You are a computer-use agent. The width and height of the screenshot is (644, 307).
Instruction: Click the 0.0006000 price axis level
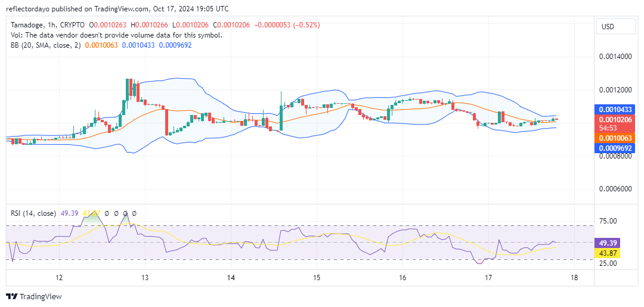pos(616,189)
